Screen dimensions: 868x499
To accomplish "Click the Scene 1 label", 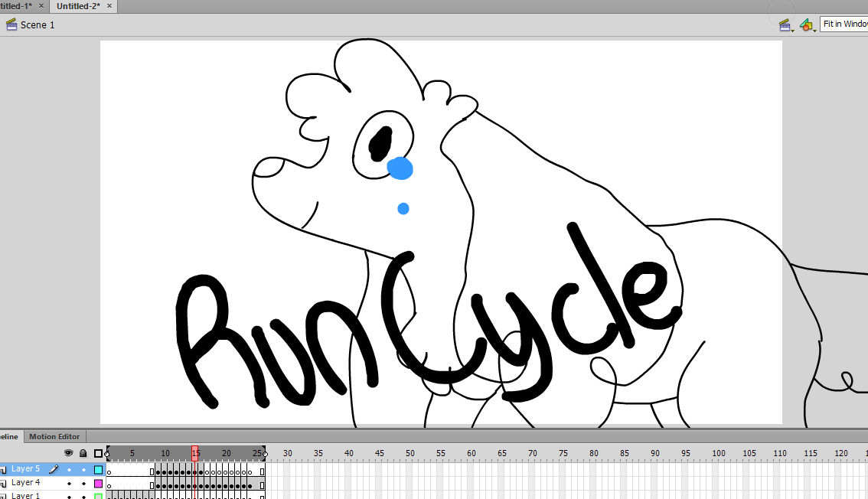I will [39, 24].
